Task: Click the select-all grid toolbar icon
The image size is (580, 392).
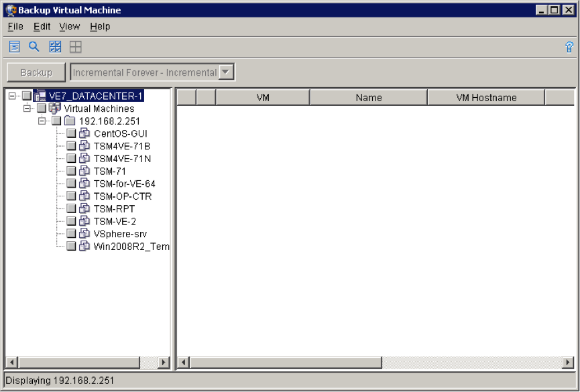Action: pyautogui.click(x=55, y=47)
